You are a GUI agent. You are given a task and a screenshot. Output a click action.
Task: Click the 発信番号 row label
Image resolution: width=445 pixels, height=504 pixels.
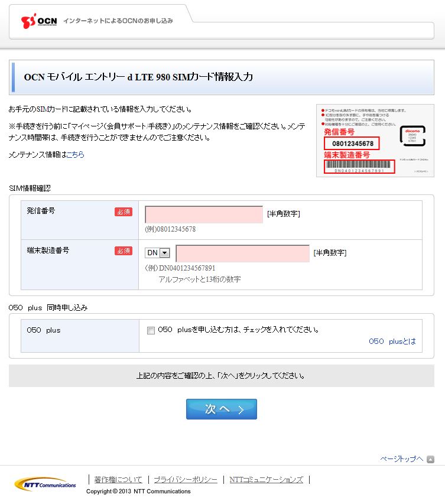point(41,211)
